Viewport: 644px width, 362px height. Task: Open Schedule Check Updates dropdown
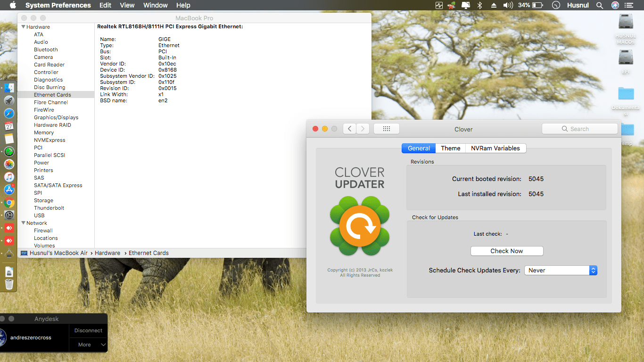coord(561,271)
